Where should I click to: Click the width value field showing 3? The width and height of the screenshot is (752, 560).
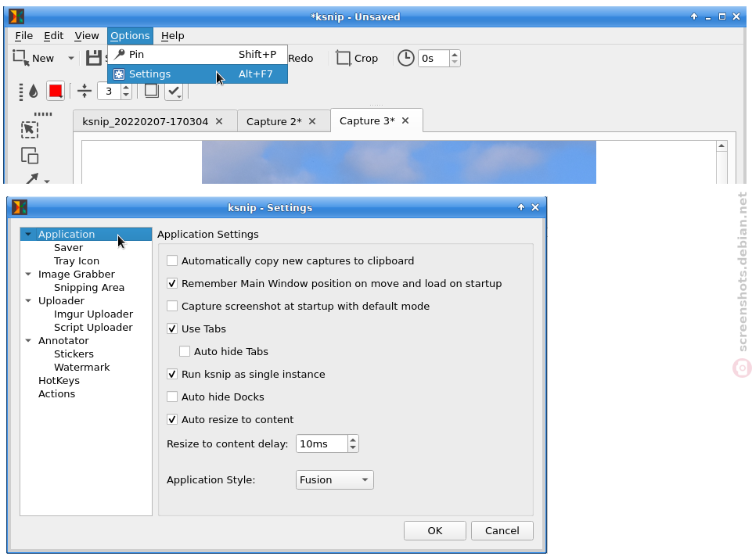coord(109,91)
